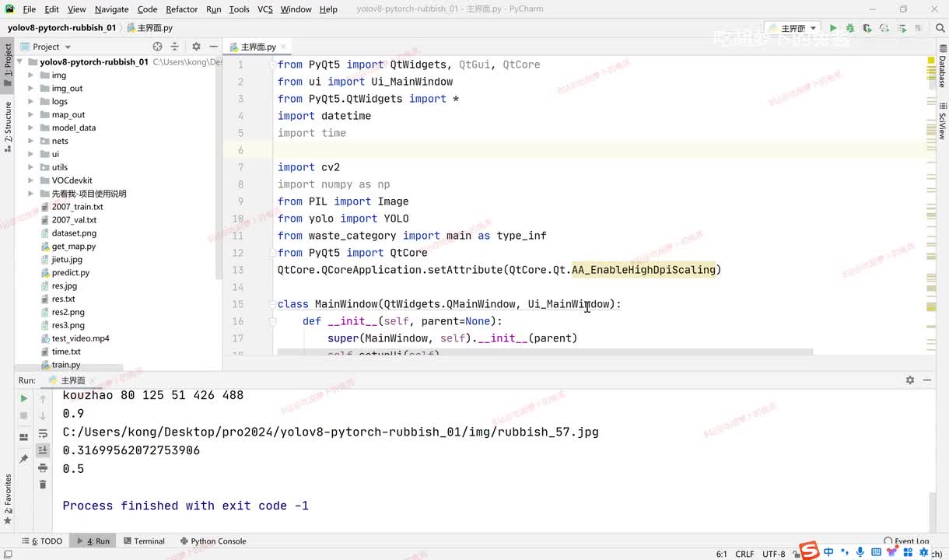Viewport: 949px width, 560px height.
Task: Open the Refactor menu
Action: click(182, 9)
